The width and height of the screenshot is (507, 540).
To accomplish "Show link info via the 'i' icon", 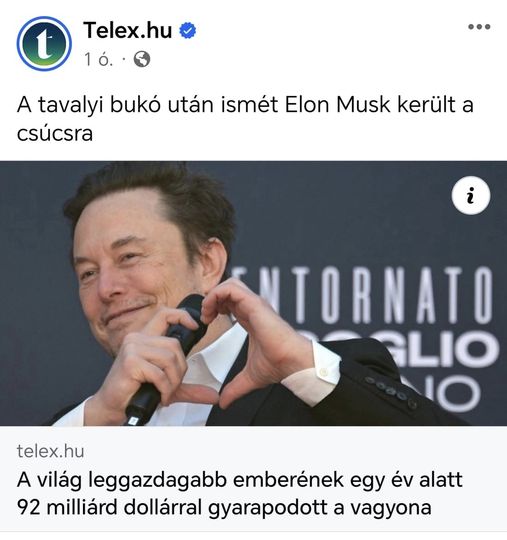I will 470,195.
